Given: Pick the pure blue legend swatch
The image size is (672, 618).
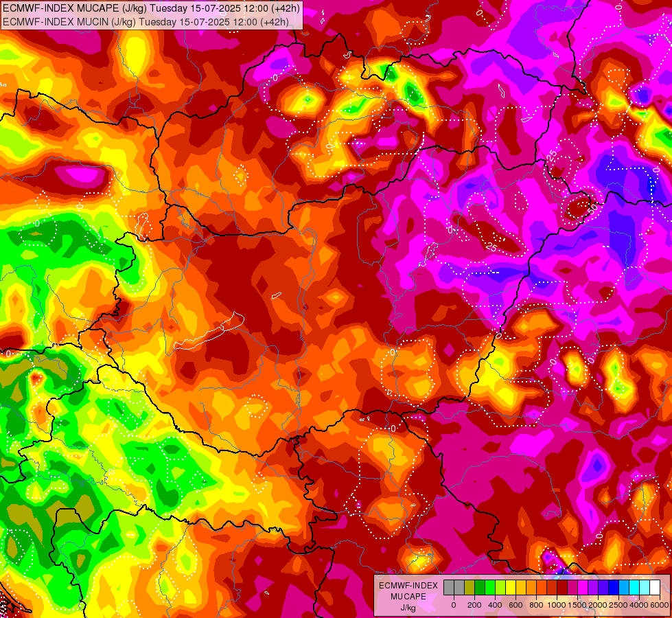Looking at the screenshot, I should coord(614,587).
